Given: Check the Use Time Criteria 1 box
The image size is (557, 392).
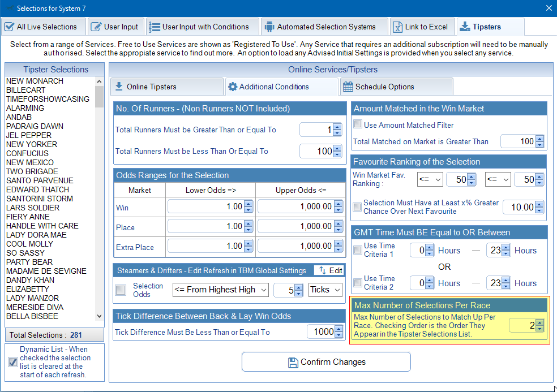Looking at the screenshot, I should point(358,250).
